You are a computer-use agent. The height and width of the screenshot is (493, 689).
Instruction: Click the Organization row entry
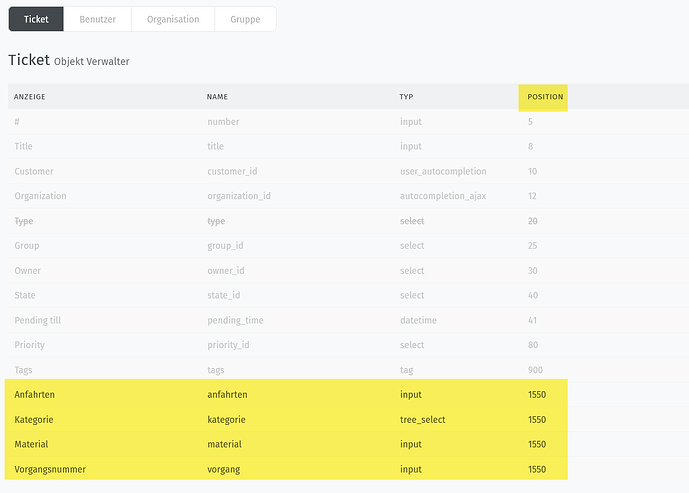tap(348, 196)
